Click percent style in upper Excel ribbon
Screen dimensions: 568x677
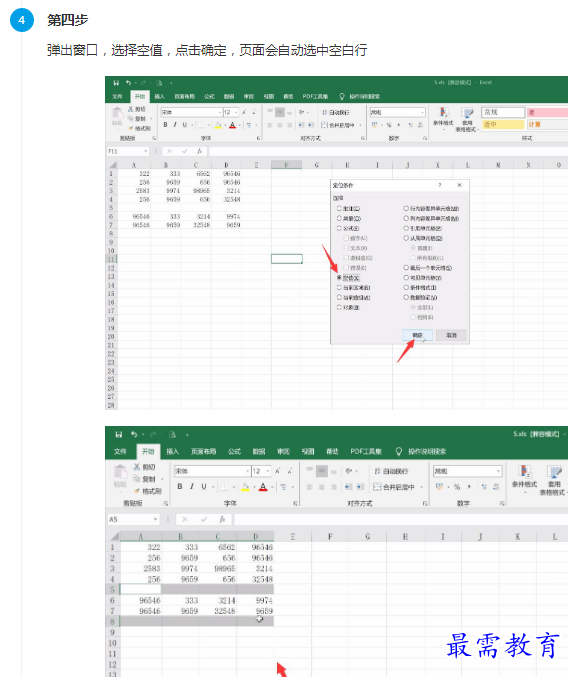389,125
